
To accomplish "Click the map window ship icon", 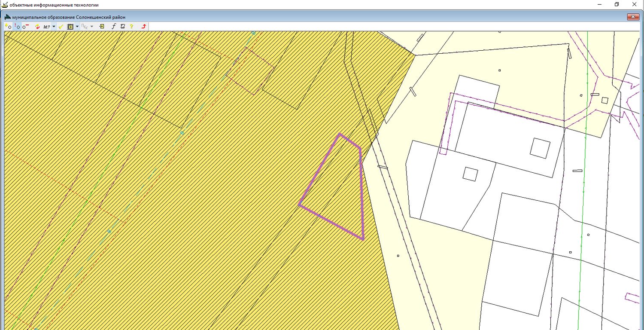I will point(7,17).
